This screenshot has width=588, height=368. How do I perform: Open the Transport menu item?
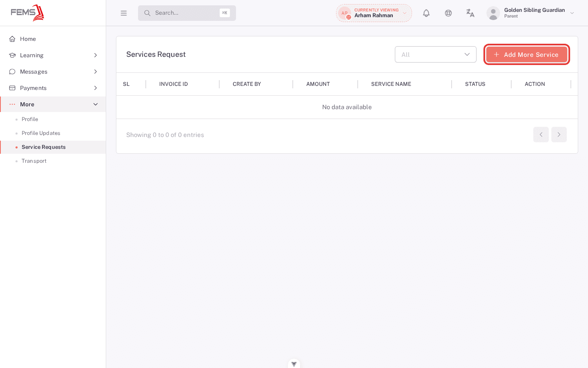coord(53,161)
